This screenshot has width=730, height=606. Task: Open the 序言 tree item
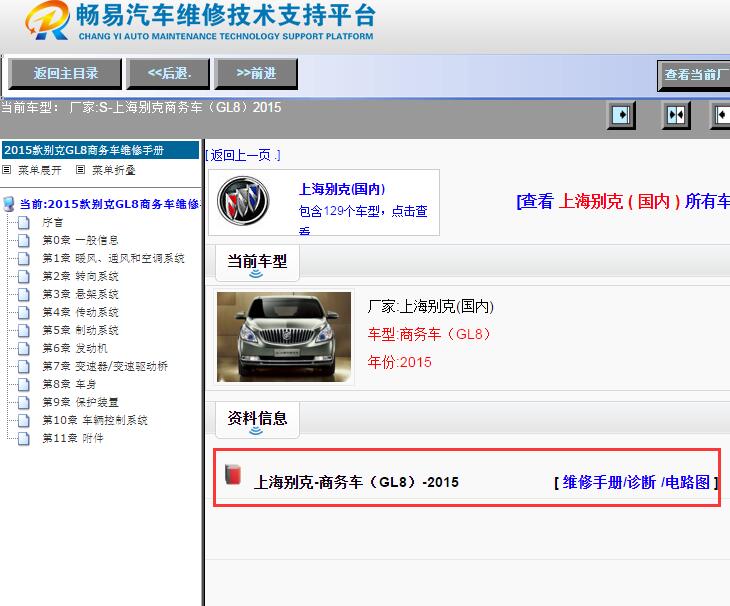point(53,222)
